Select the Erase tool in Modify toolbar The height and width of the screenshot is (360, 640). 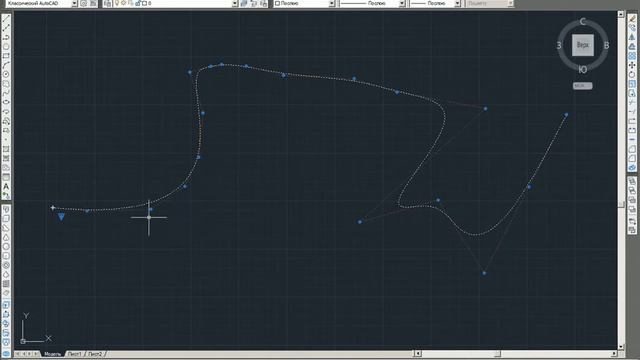[x=632, y=18]
